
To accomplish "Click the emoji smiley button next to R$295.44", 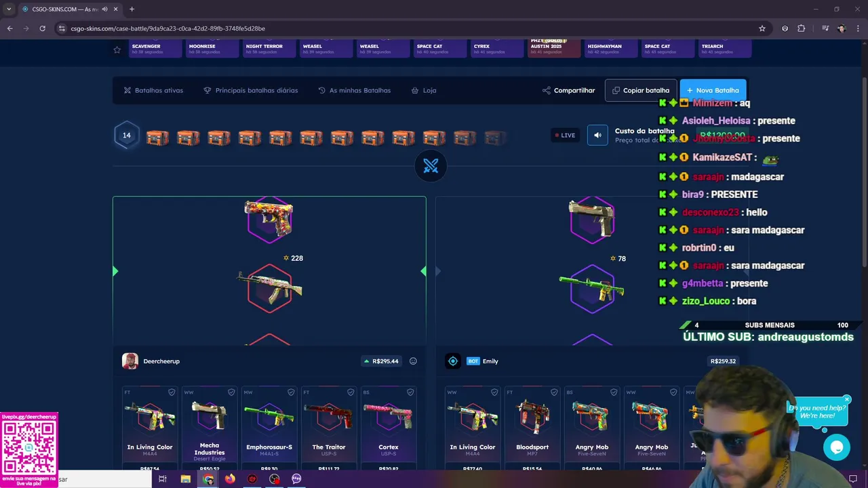I will click(413, 361).
